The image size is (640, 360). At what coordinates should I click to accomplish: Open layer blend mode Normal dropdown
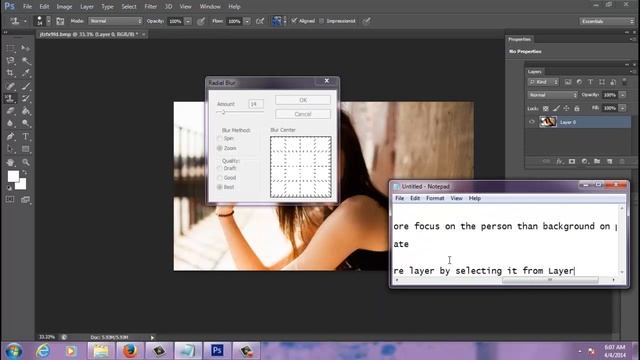coord(552,95)
